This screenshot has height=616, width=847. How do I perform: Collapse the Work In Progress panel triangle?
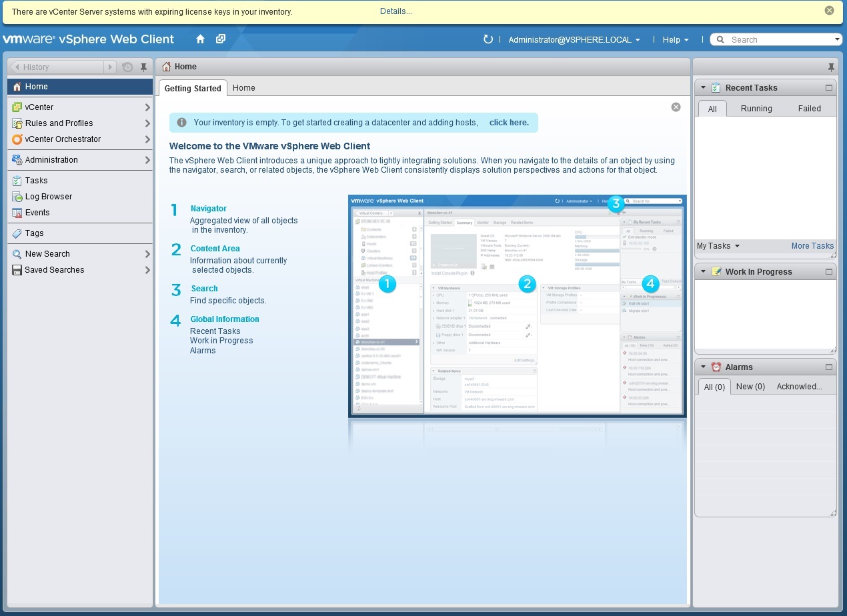pos(703,271)
